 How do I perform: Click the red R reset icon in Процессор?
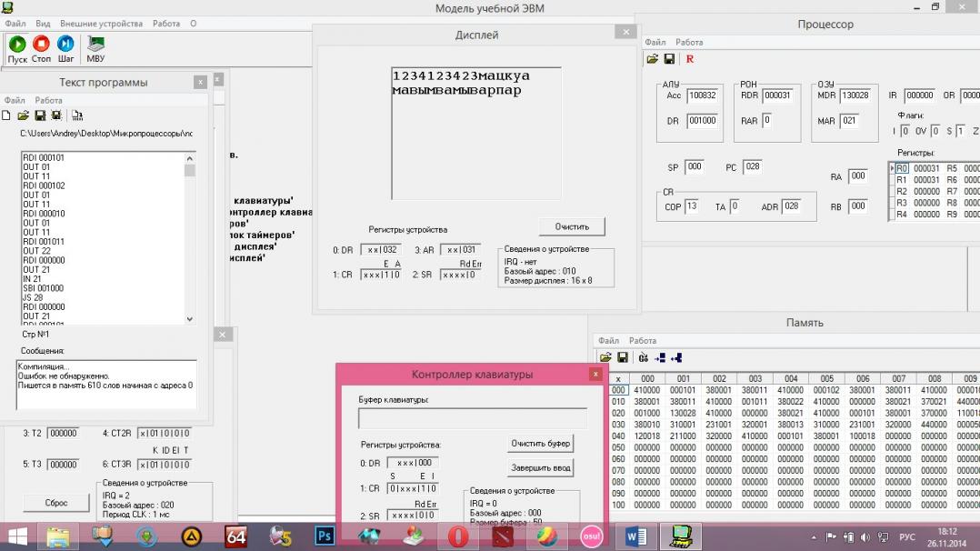click(x=690, y=59)
